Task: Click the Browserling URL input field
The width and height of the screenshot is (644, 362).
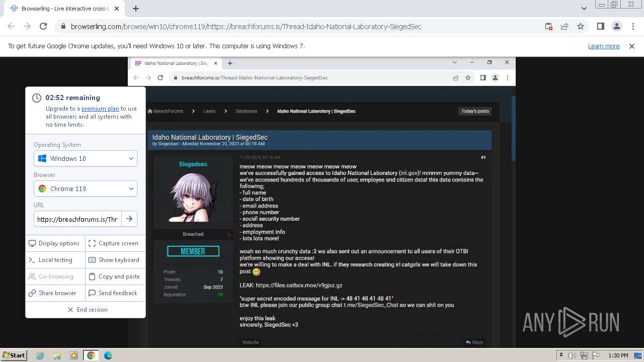Action: [77, 219]
